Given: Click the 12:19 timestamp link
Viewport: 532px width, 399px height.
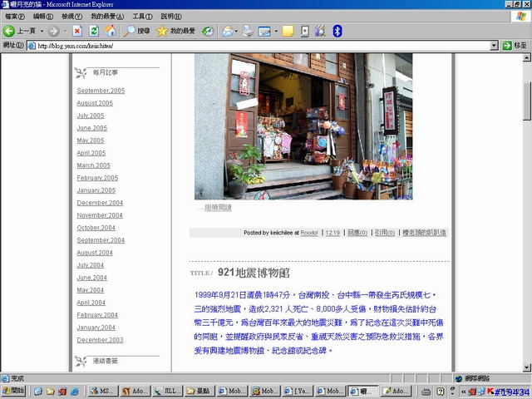Looking at the screenshot, I should 332,233.
